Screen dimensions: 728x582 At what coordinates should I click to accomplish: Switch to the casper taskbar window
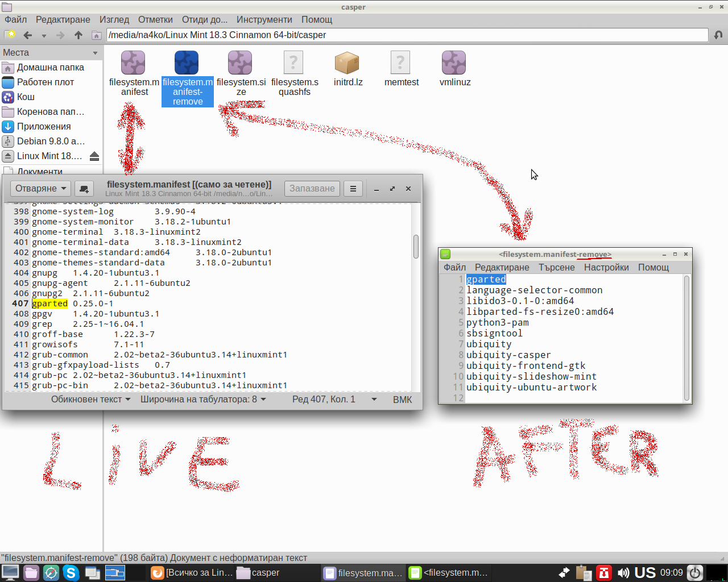[x=276, y=573]
